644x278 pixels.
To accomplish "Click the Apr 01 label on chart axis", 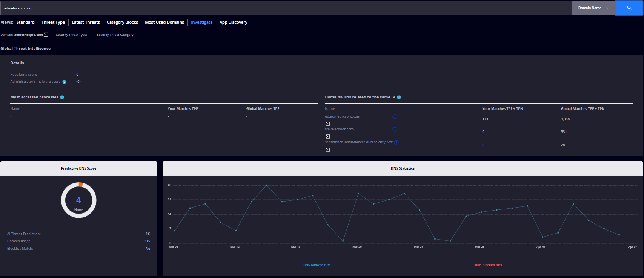I will 541,247.
